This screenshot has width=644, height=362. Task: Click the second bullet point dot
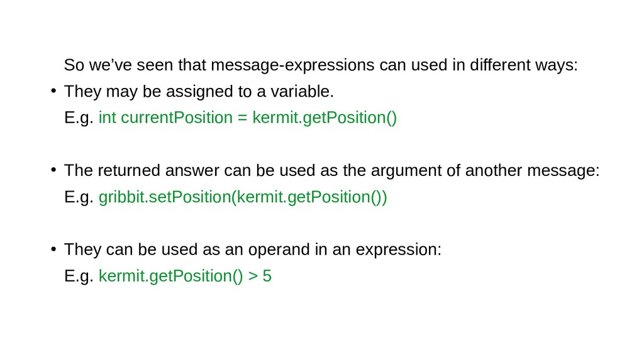coord(53,170)
